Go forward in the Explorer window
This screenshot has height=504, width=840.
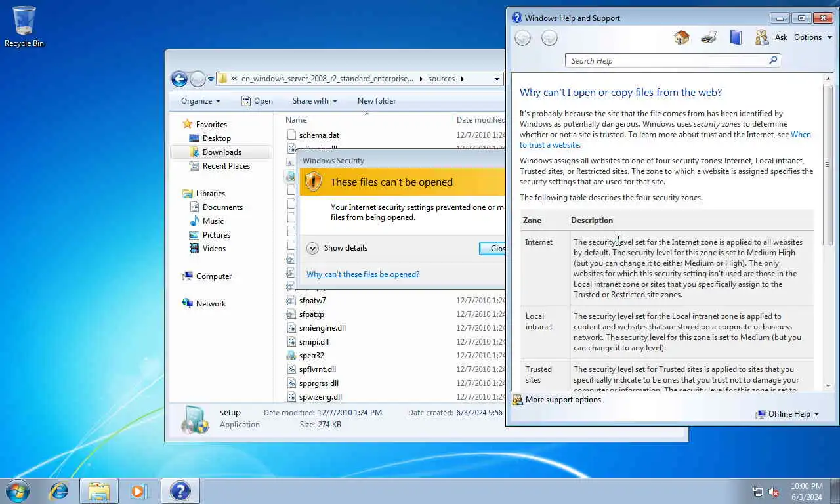pos(198,79)
